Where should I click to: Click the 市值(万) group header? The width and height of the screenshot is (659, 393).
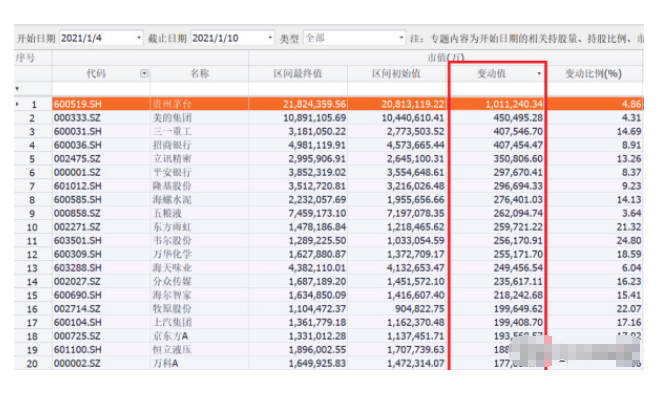[x=446, y=58]
